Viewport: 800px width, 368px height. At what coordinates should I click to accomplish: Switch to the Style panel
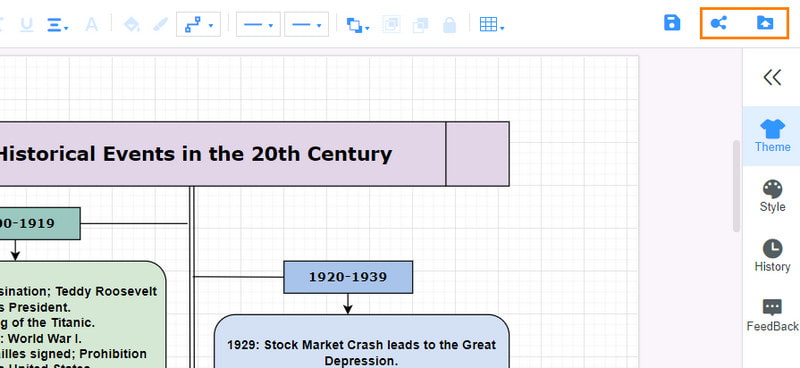[772, 196]
